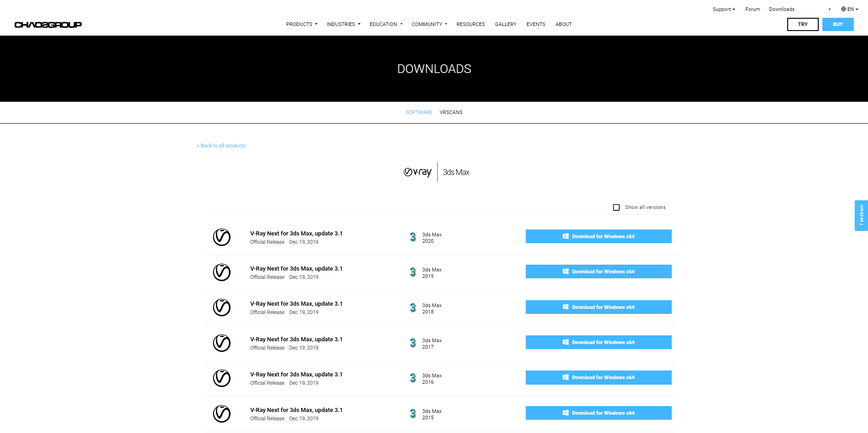Click the globe language icon

click(x=843, y=9)
